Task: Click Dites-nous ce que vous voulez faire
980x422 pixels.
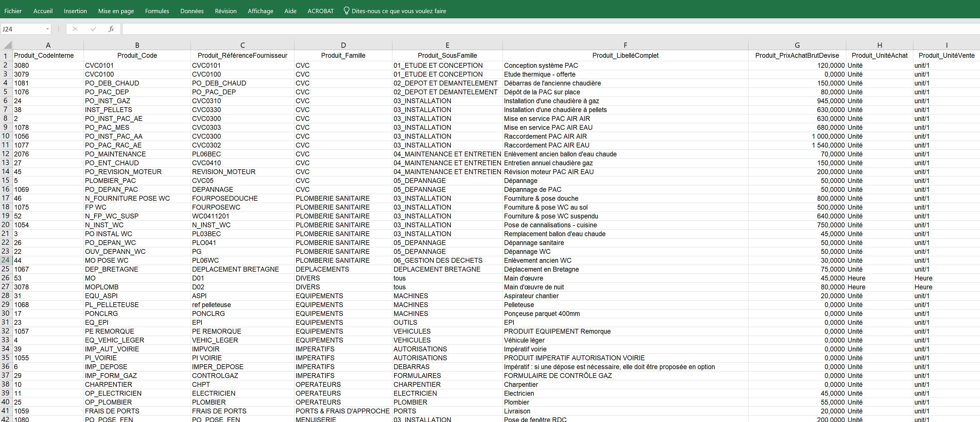Action: pyautogui.click(x=398, y=11)
